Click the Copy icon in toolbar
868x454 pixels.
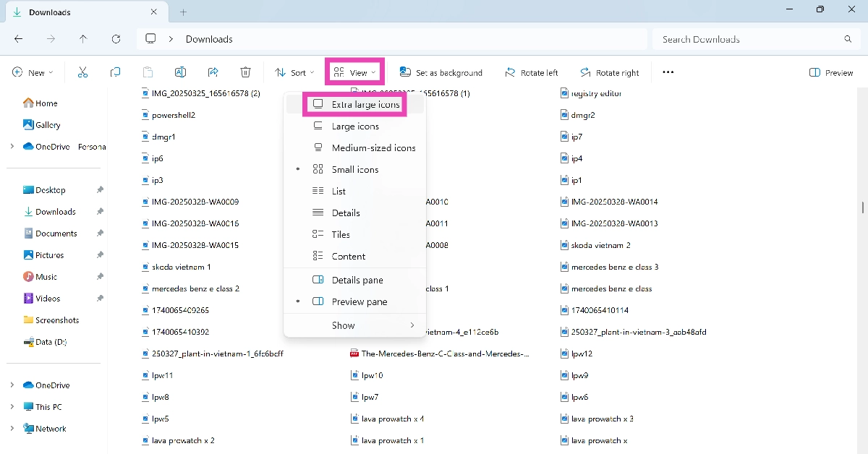115,72
